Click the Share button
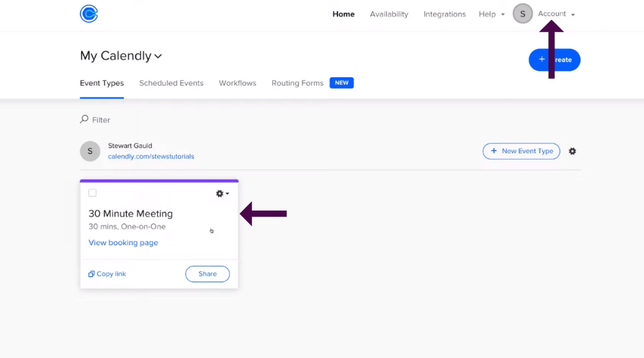This screenshot has width=644, height=358. (x=207, y=274)
